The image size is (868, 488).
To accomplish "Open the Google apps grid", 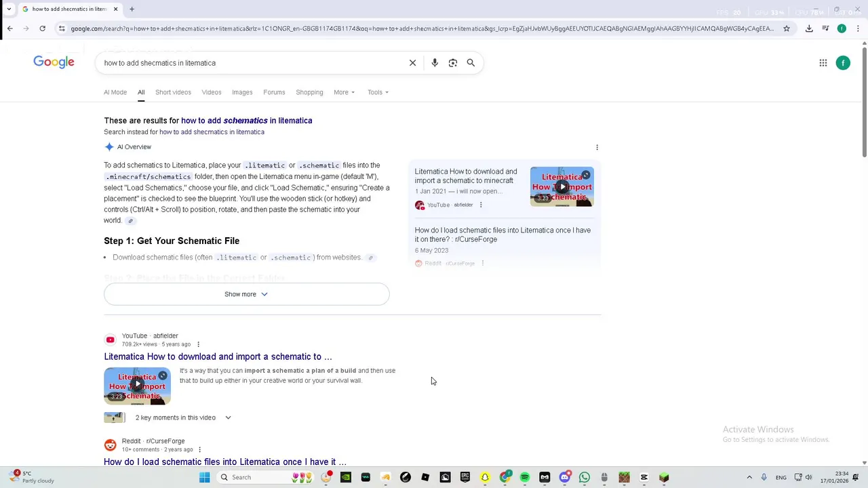I will click(823, 63).
